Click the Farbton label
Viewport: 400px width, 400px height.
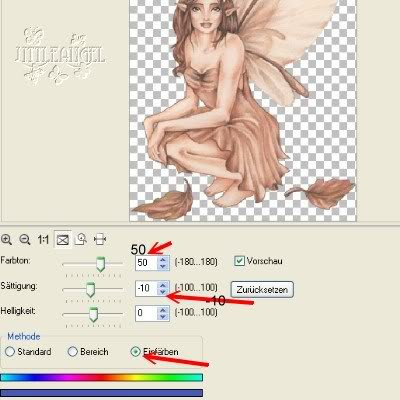click(x=15, y=260)
